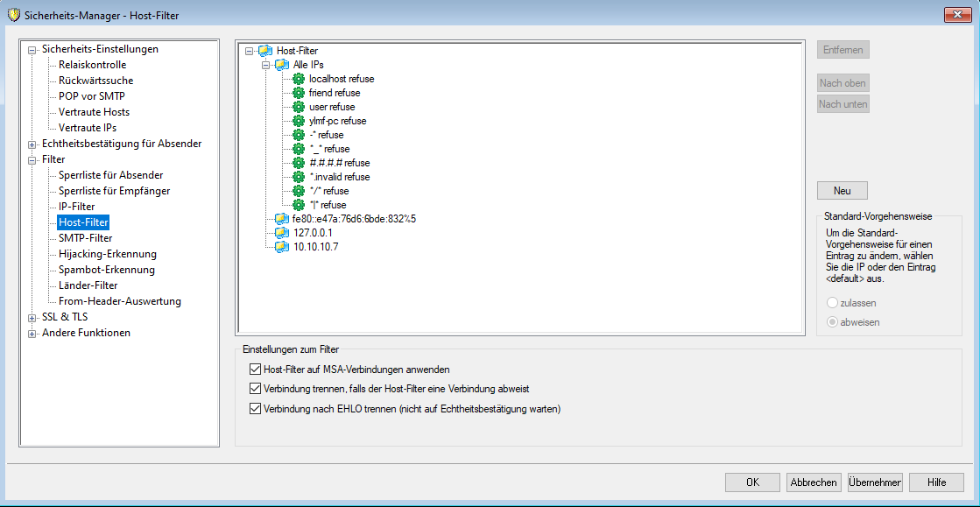
Task: Collapse the Sicherheits-Einstellungen tree section
Action: coord(32,50)
